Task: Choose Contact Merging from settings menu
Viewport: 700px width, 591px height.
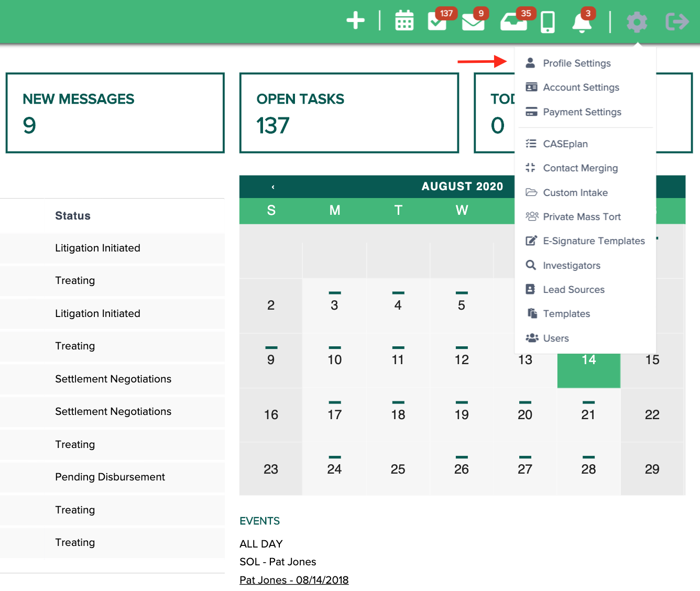Action: (581, 168)
